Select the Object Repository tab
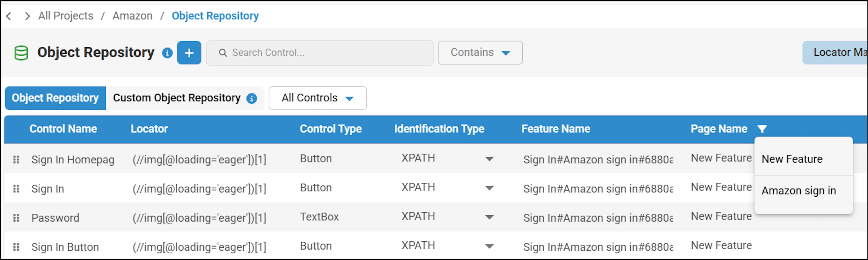 (x=55, y=98)
